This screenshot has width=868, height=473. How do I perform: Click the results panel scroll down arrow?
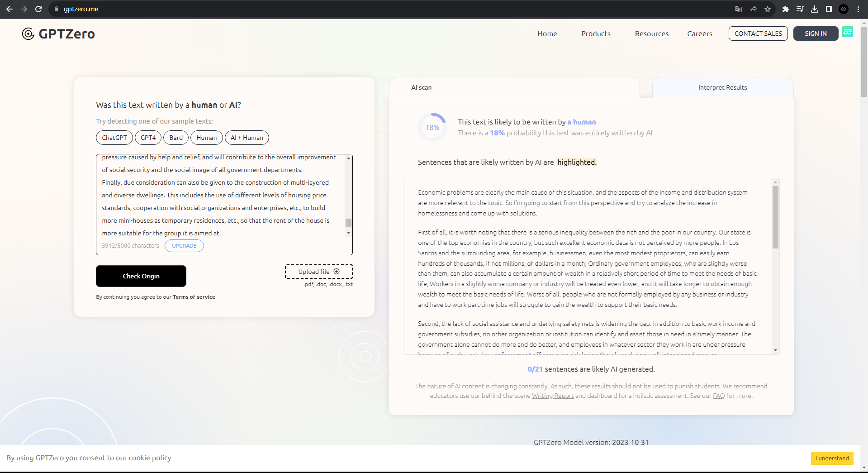pos(775,350)
